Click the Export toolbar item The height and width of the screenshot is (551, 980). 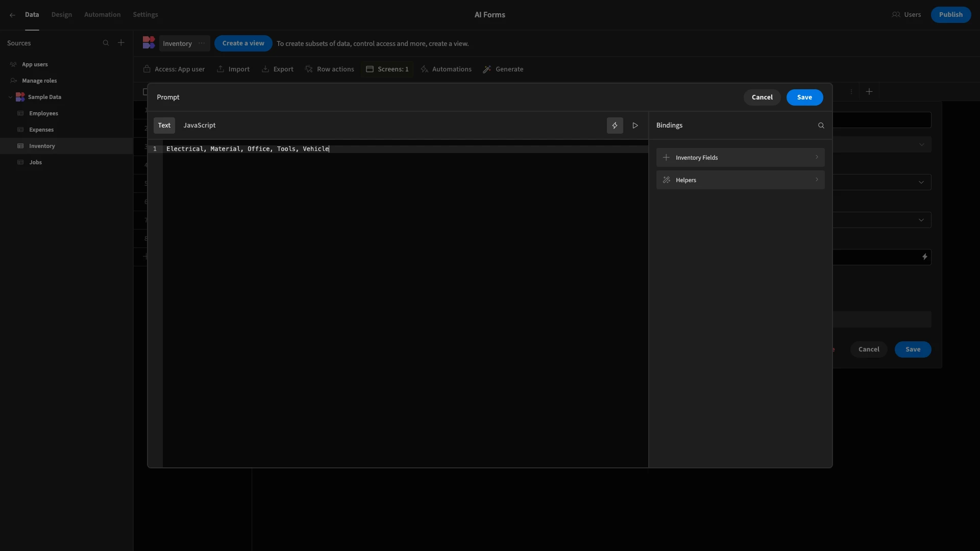pos(278,69)
